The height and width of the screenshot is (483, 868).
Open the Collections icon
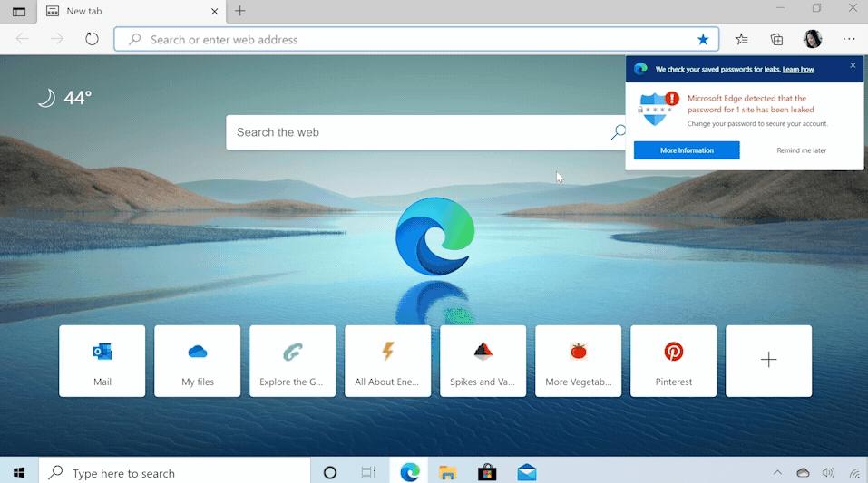776,39
